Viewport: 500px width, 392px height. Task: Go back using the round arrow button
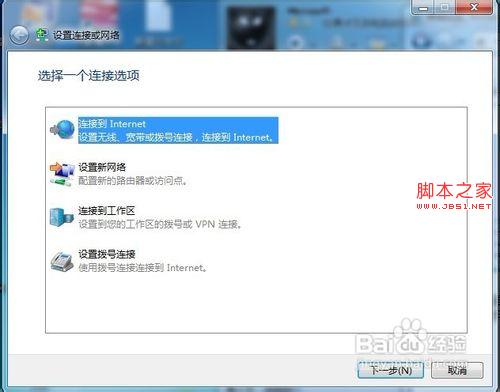19,35
